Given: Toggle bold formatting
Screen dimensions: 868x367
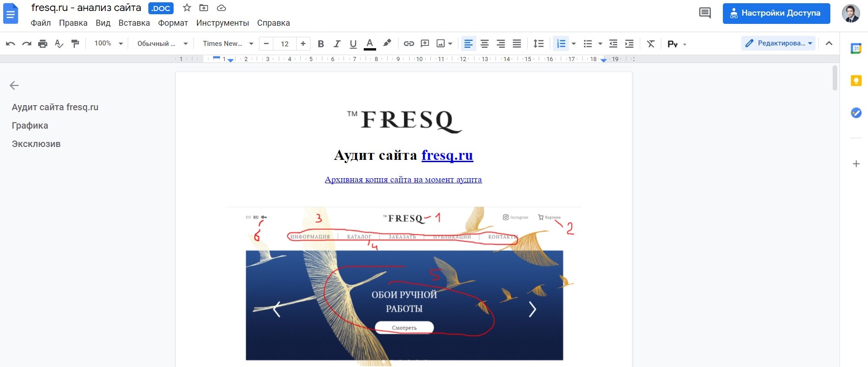Looking at the screenshot, I should [321, 44].
